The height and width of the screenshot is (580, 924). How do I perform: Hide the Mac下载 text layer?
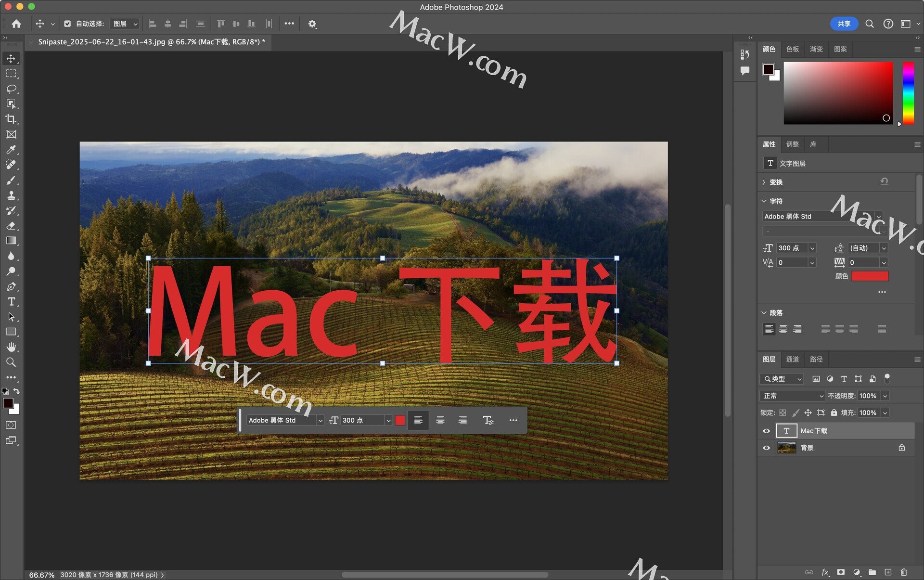pos(767,431)
